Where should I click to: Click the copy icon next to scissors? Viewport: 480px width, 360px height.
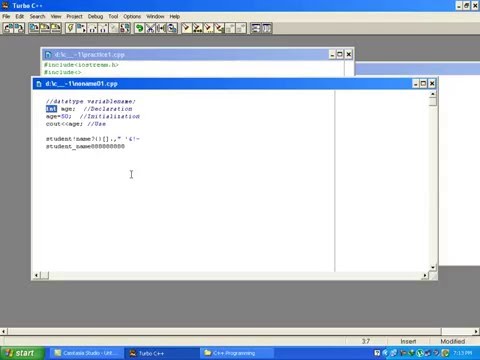click(161, 28)
